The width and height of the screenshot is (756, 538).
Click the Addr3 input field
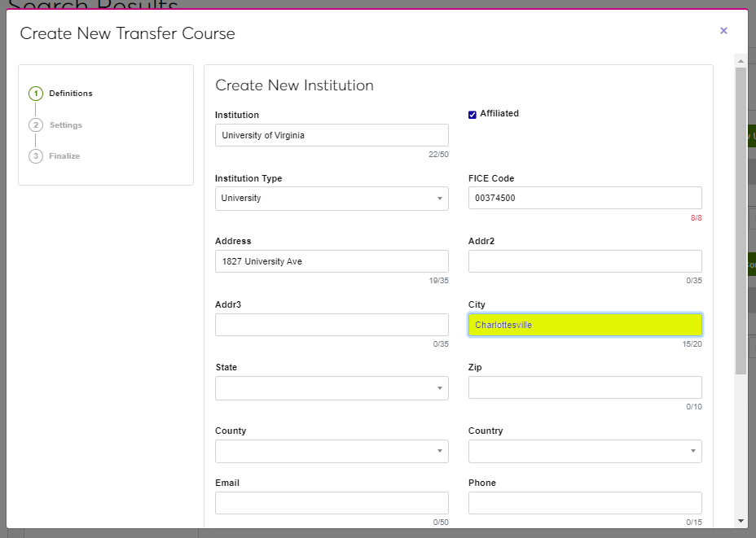332,325
